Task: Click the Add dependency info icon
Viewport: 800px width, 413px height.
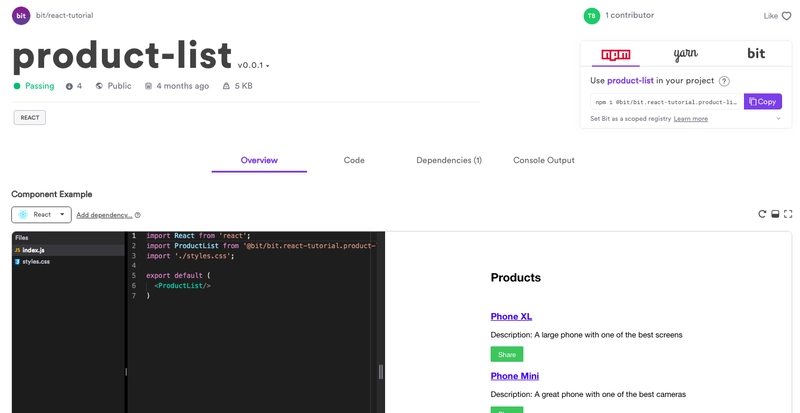Action: coord(138,215)
